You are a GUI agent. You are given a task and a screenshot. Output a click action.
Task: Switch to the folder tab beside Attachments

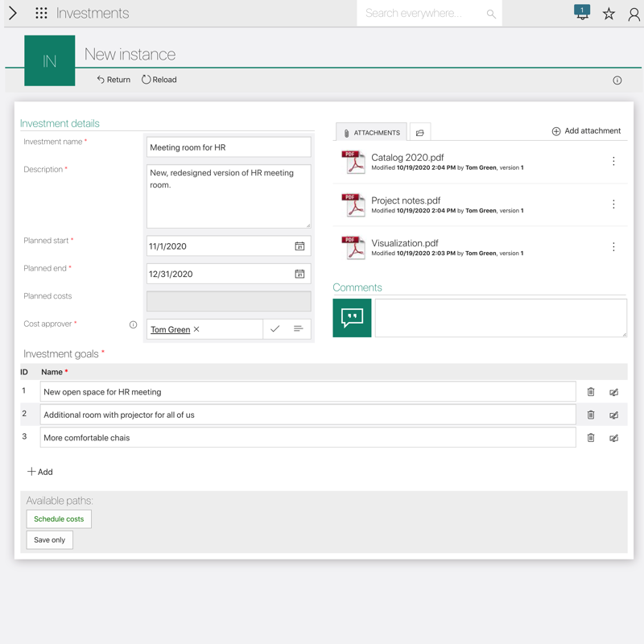(x=419, y=133)
